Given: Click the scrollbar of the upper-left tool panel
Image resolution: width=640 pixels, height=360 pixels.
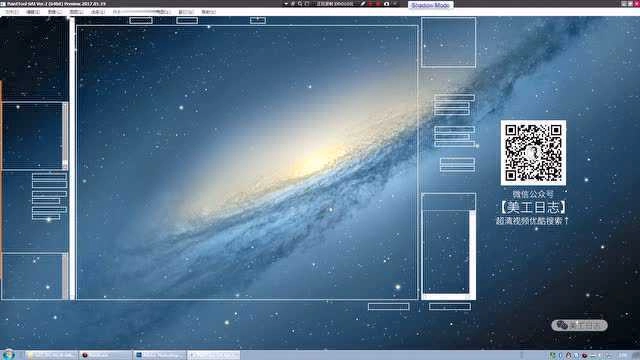Looking at the screenshot, I should 65,136.
